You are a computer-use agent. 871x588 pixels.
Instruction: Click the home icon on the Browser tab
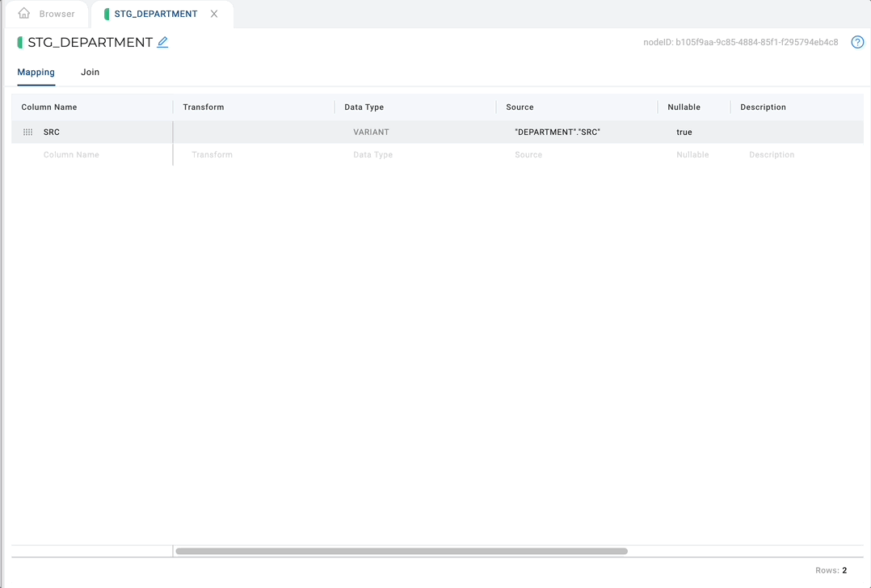click(x=24, y=13)
